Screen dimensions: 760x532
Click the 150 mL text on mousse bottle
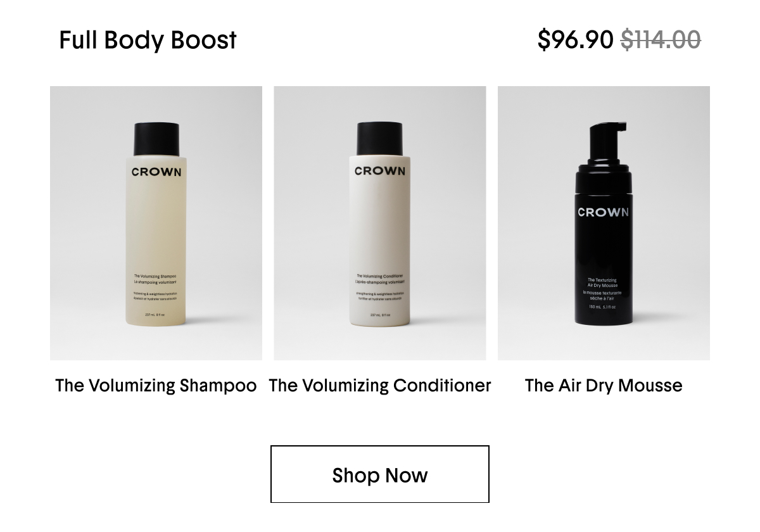pyautogui.click(x=595, y=307)
